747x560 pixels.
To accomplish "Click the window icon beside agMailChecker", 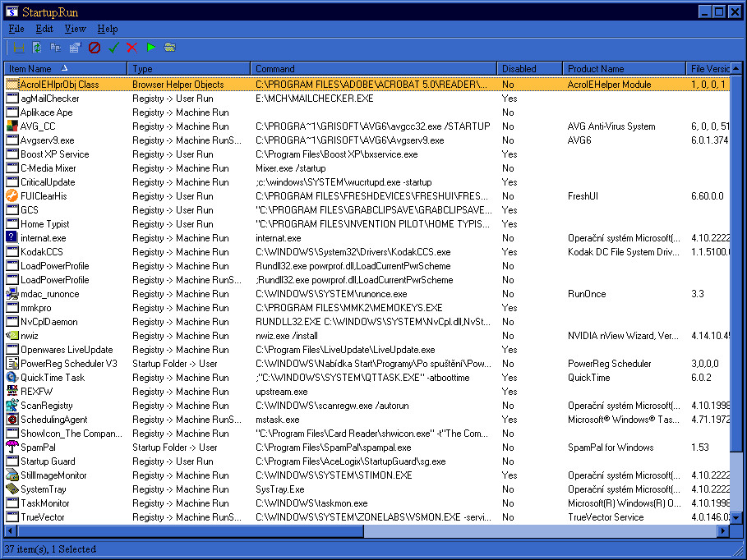I will coord(12,98).
